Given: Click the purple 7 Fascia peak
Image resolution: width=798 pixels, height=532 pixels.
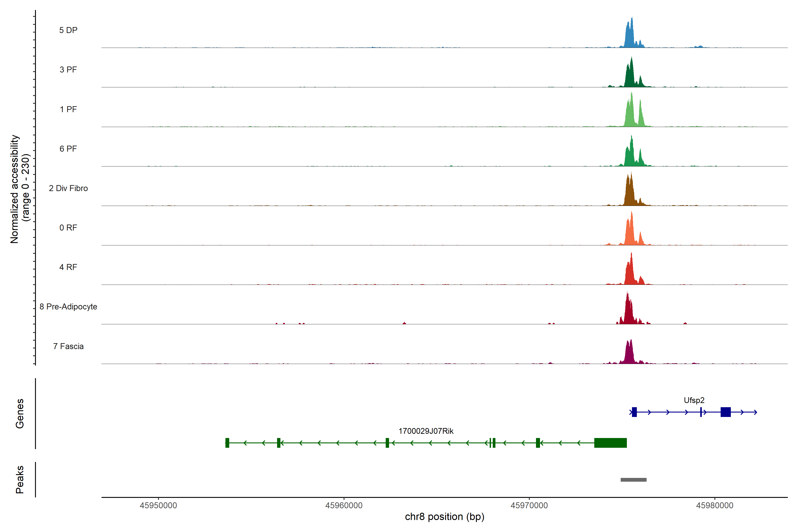Looking at the screenshot, I should (629, 354).
